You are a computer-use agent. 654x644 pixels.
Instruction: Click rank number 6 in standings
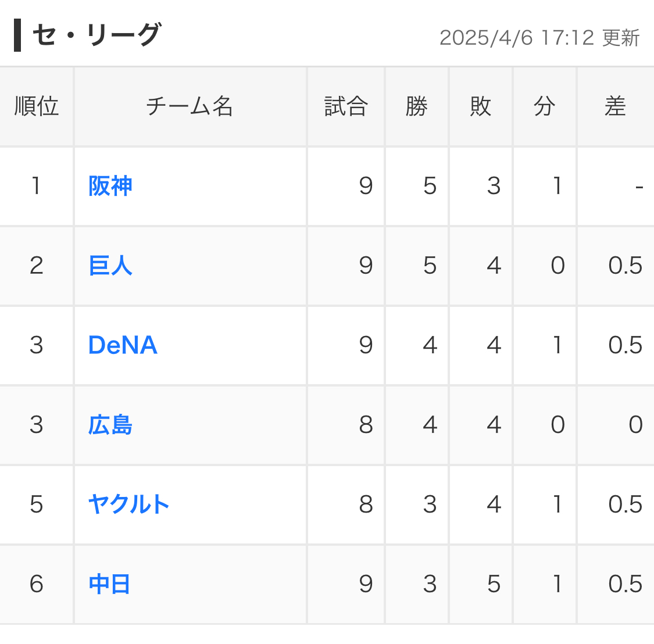coord(36,584)
